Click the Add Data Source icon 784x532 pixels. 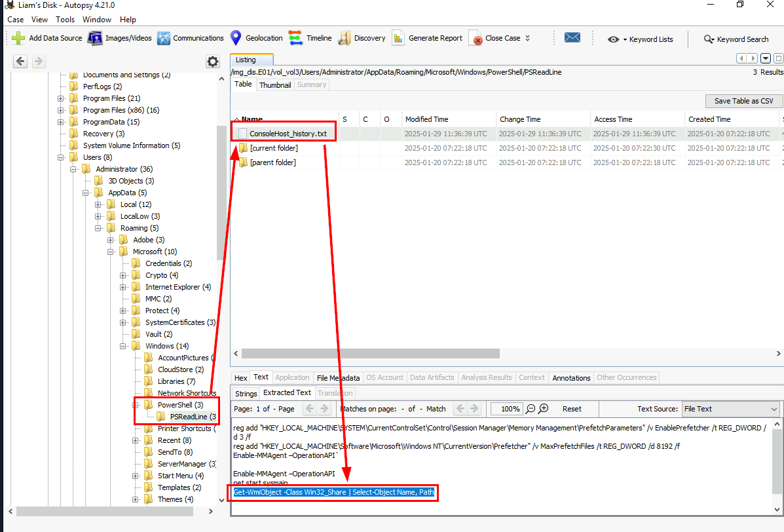18,38
